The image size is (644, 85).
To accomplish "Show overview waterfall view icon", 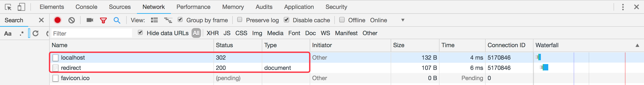I will click(168, 20).
